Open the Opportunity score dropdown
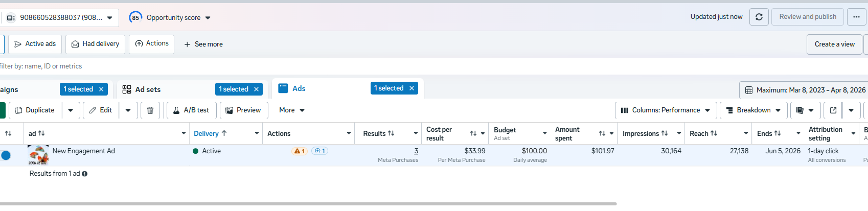Image resolution: width=868 pixels, height=211 pixels. (x=208, y=18)
